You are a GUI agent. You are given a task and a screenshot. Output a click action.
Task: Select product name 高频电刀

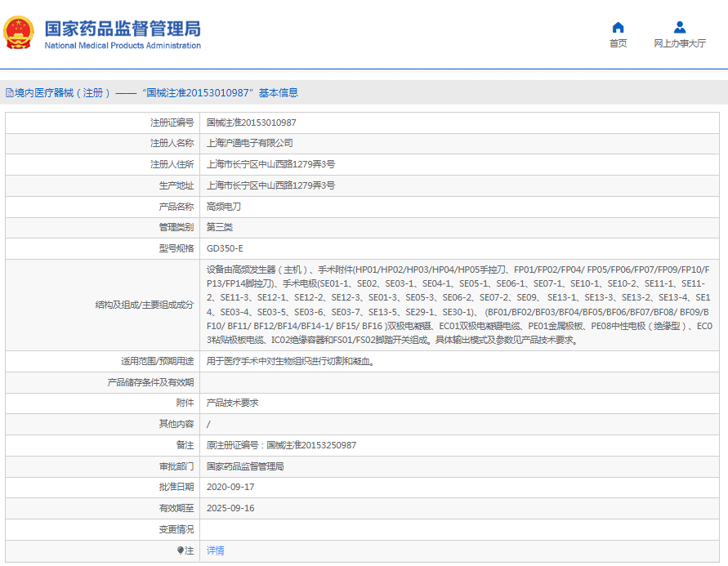224,207
